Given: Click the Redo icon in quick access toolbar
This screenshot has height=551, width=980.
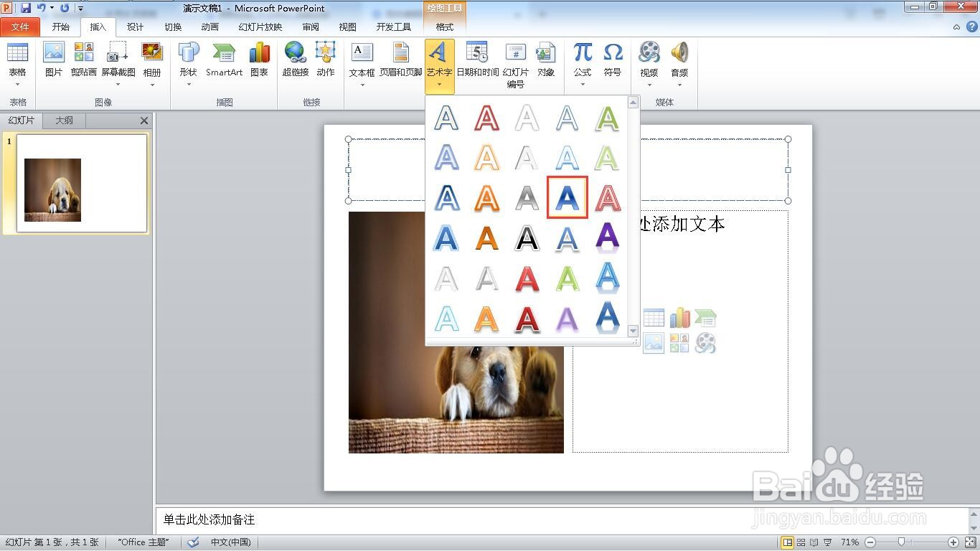Looking at the screenshot, I should [x=65, y=8].
